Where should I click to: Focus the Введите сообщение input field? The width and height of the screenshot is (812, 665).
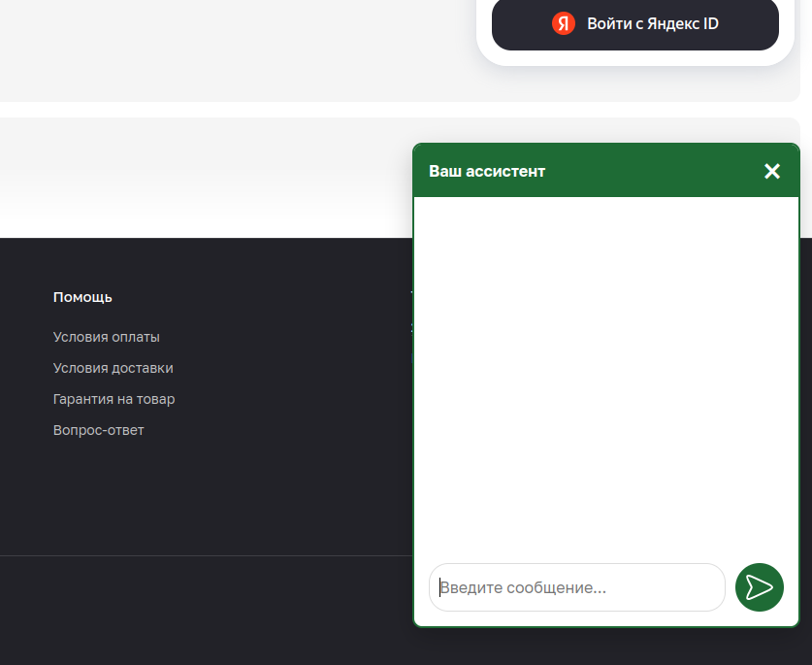(x=577, y=587)
